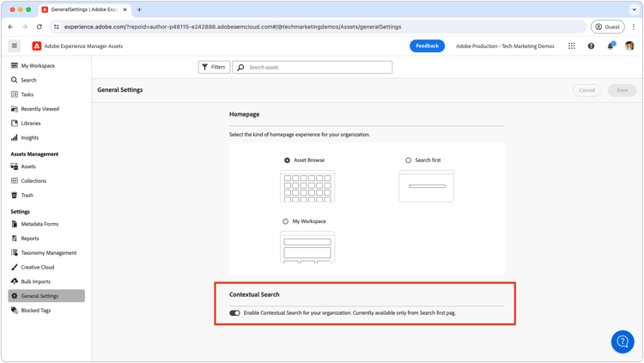Open Chrome three-dot menu

click(x=634, y=27)
